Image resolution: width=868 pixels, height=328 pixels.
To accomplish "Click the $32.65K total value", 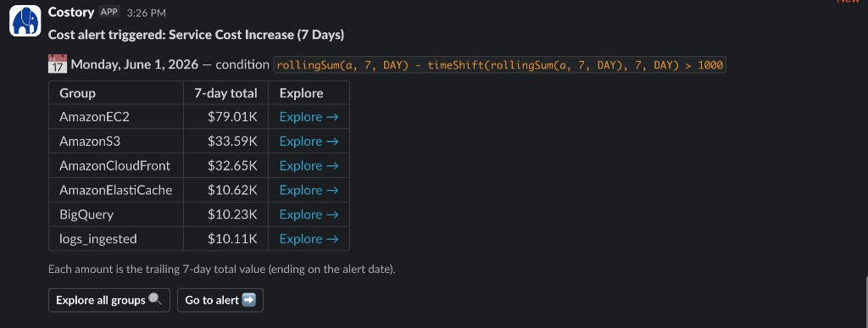I will 232,165.
